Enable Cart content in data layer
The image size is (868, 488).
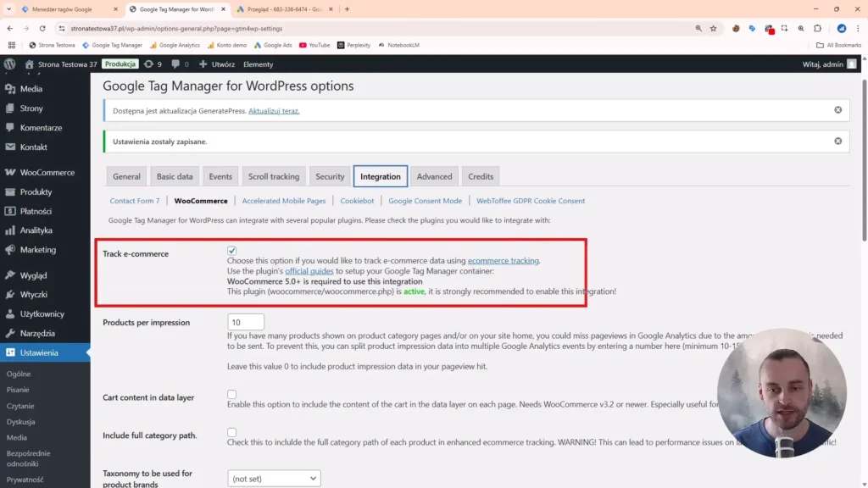[x=232, y=395]
